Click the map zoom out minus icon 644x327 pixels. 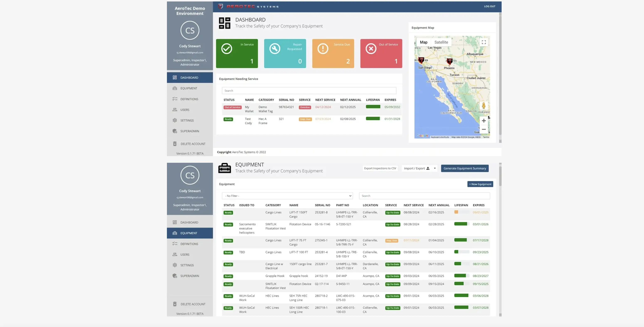pyautogui.click(x=484, y=129)
